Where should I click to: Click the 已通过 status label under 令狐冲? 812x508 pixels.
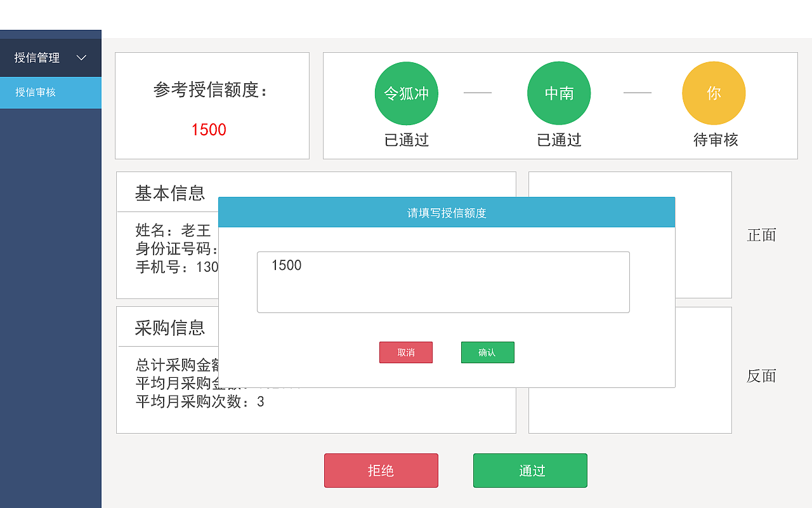tap(406, 140)
